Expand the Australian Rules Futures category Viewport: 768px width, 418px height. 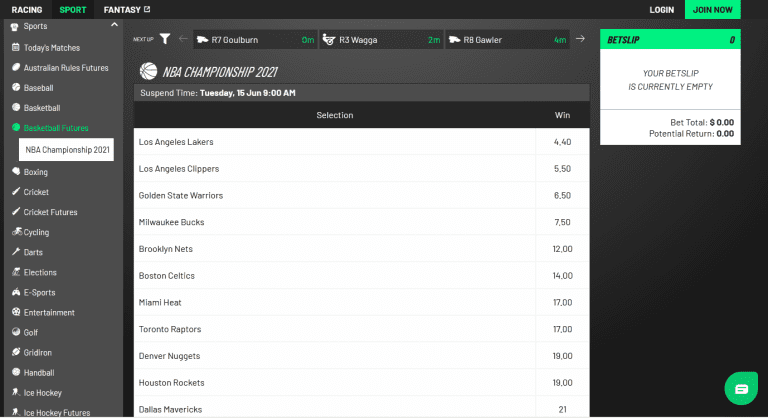pos(64,67)
